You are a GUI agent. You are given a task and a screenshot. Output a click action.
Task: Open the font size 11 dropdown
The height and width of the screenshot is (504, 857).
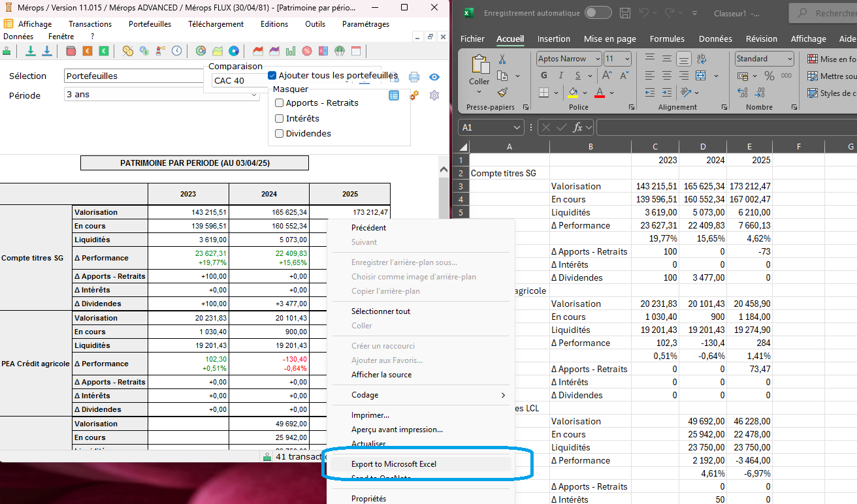coord(627,59)
